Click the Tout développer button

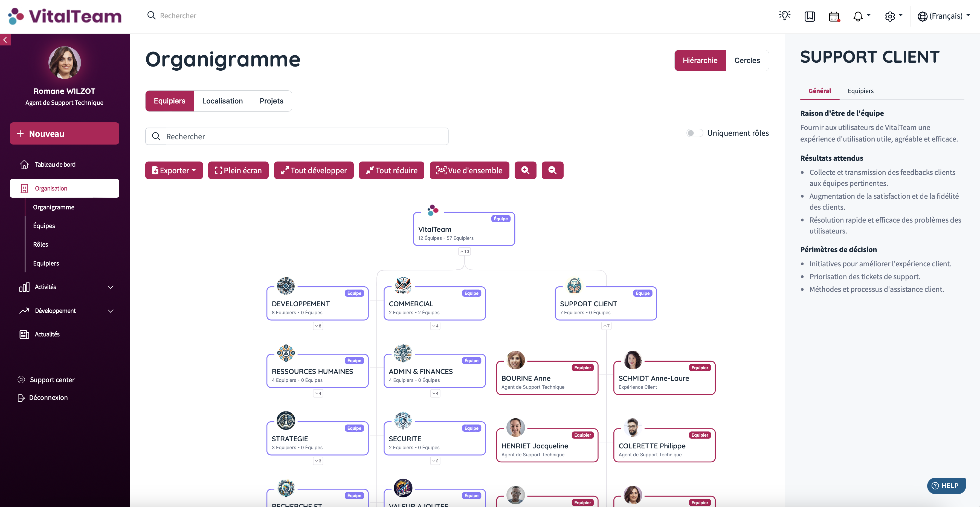tap(314, 170)
